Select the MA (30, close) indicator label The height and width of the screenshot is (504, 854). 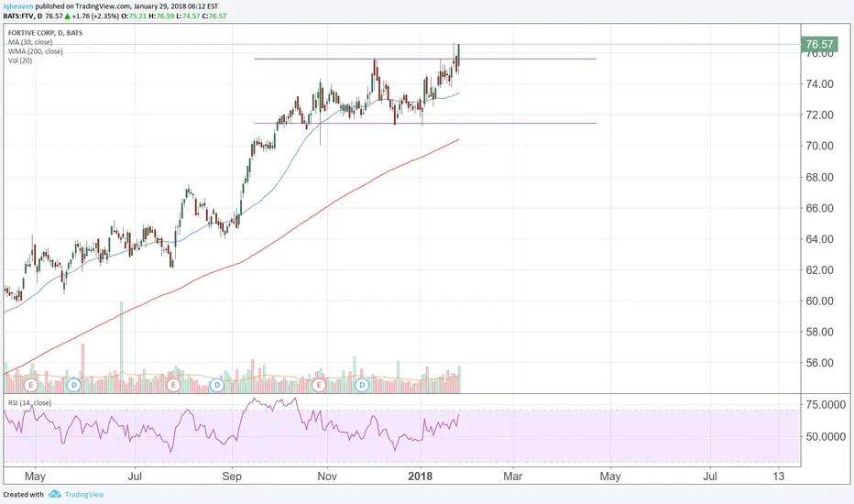coord(30,42)
